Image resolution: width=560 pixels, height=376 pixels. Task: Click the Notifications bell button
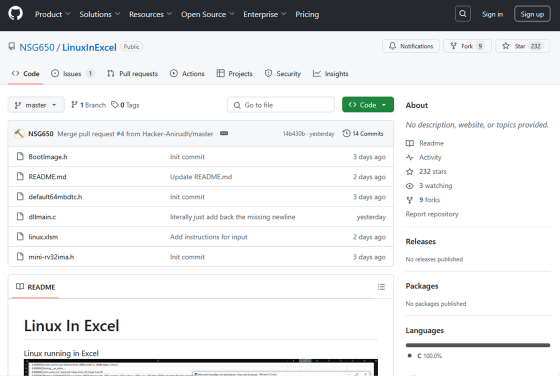tap(411, 46)
